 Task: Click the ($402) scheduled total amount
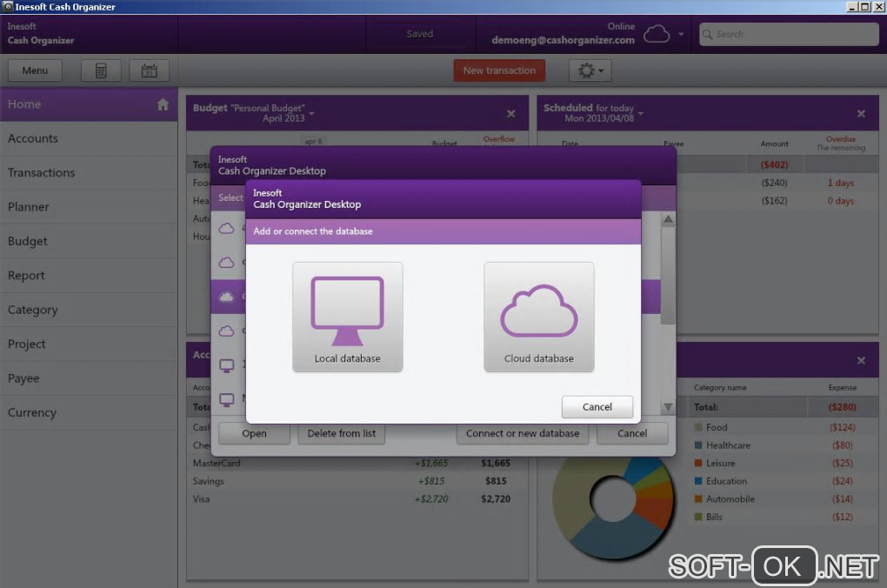(x=774, y=164)
